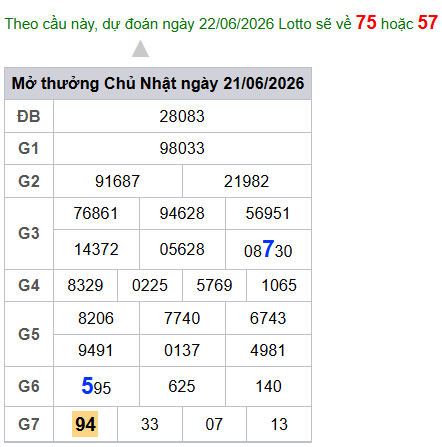Select the G3 number 56951
Screen dimensions: 442x447
click(268, 213)
